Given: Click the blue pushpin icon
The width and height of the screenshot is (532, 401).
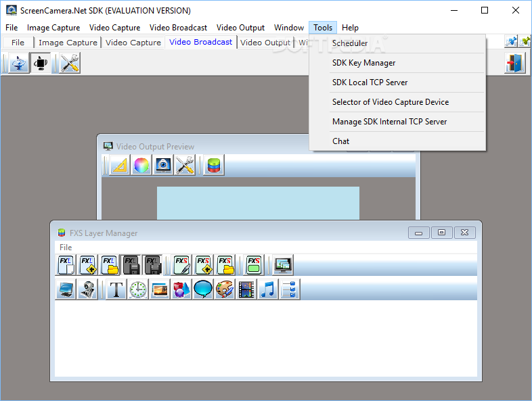Looking at the screenshot, I should [x=511, y=41].
